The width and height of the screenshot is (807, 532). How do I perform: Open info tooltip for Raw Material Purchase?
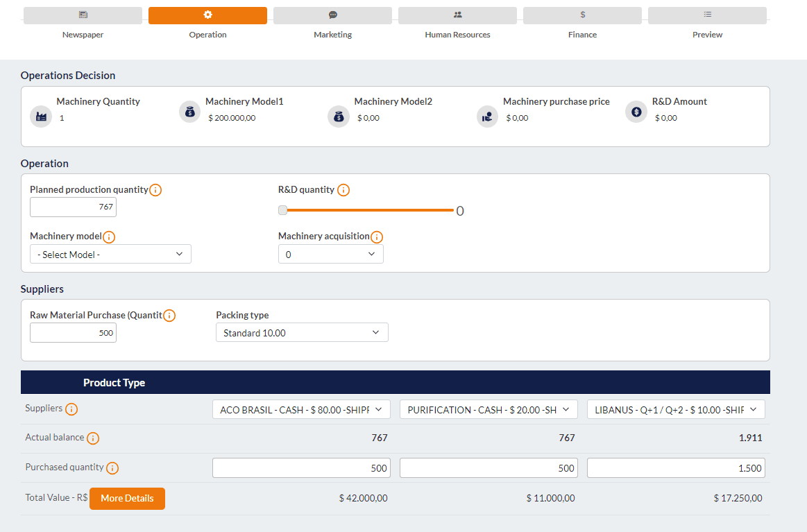[x=170, y=315]
